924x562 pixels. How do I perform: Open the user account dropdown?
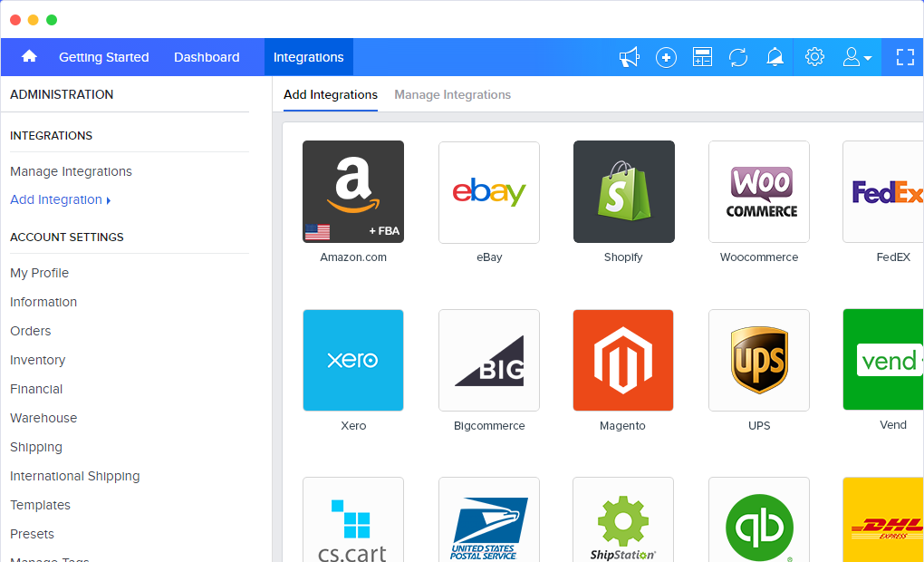[857, 57]
